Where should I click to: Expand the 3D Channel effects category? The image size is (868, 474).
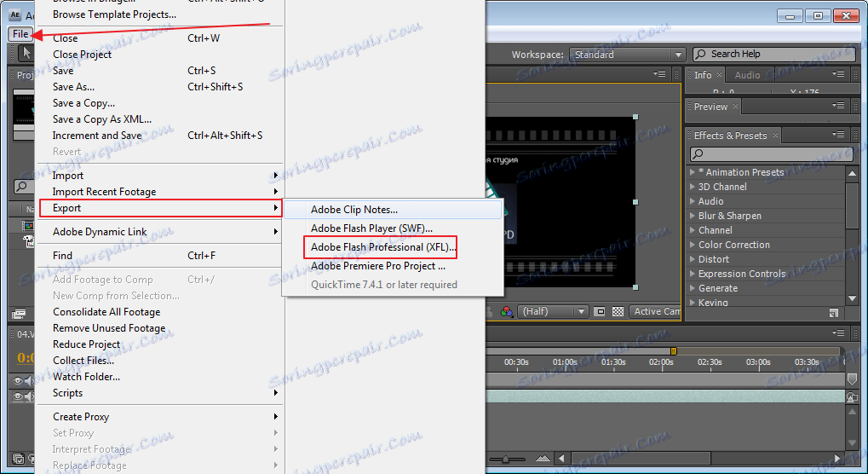pos(692,187)
